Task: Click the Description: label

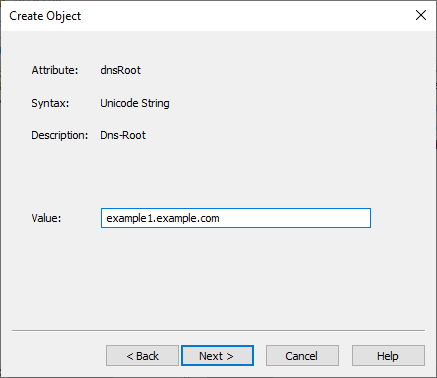Action: point(60,135)
